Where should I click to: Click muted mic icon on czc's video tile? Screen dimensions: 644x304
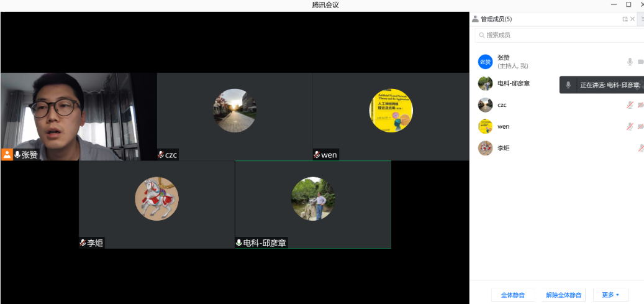(x=161, y=155)
